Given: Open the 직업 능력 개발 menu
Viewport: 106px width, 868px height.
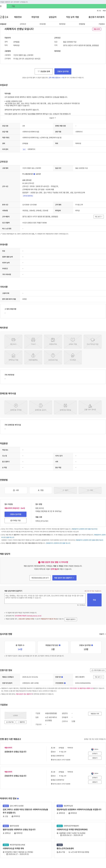Looking at the screenshot, I should coord(72,17).
